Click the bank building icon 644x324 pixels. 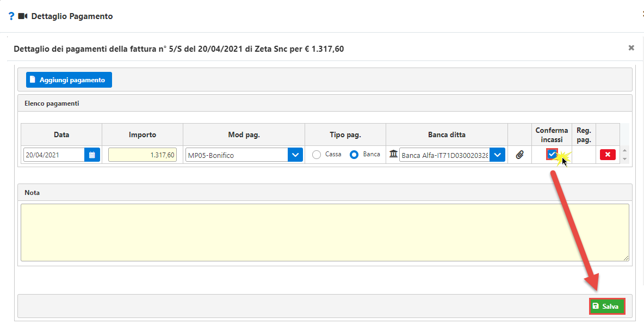[x=393, y=155]
